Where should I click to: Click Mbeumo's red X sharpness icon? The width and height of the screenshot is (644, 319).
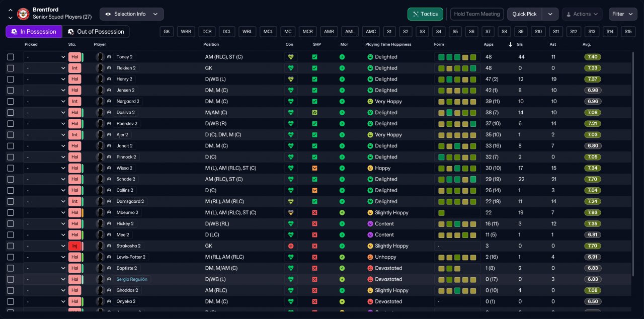(314, 213)
